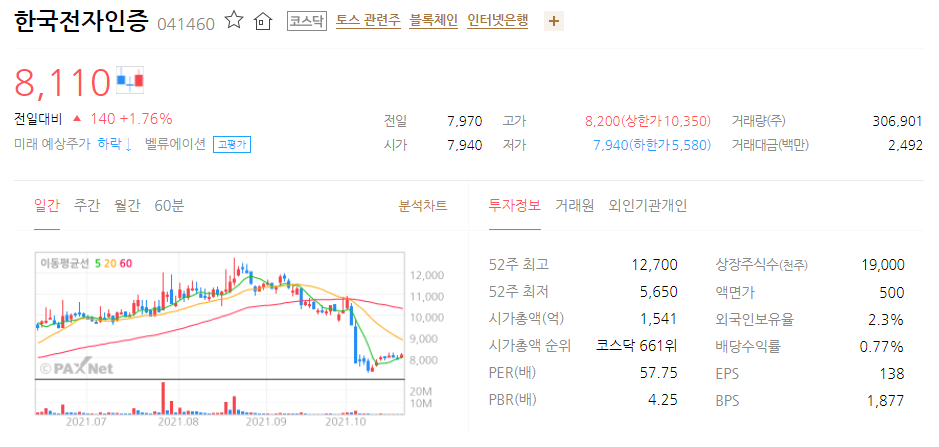This screenshot has height=447, width=939.
Task: Open 분석차트 link
Action: (423, 206)
